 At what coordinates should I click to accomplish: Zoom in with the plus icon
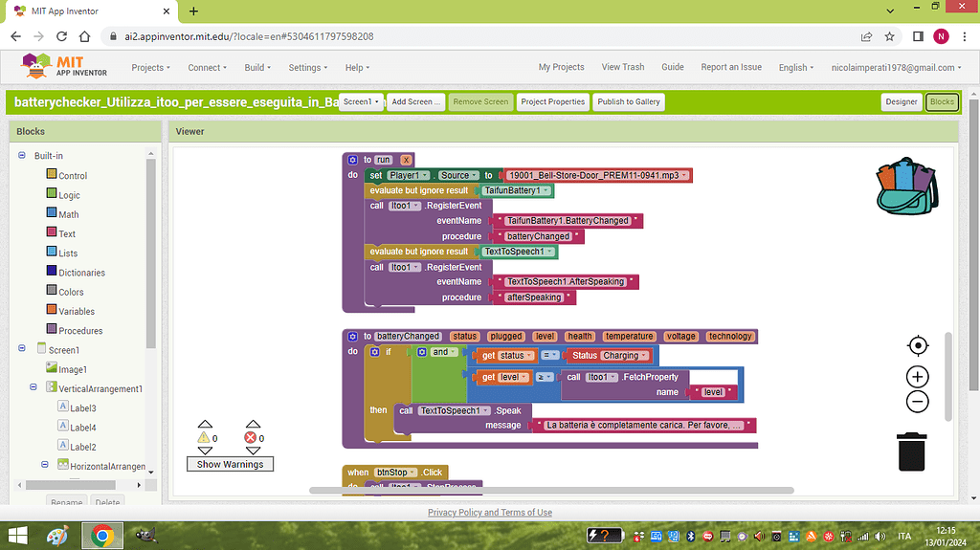click(917, 377)
